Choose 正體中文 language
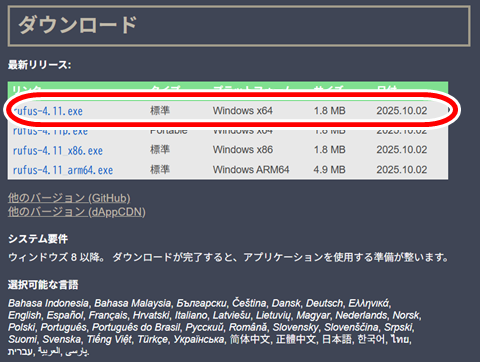This screenshot has width=480, height=362. [x=296, y=339]
